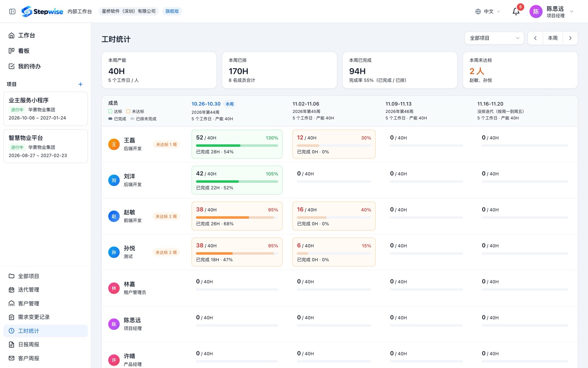Click 赵敏 38/40H progress bar

pyautogui.click(x=237, y=217)
